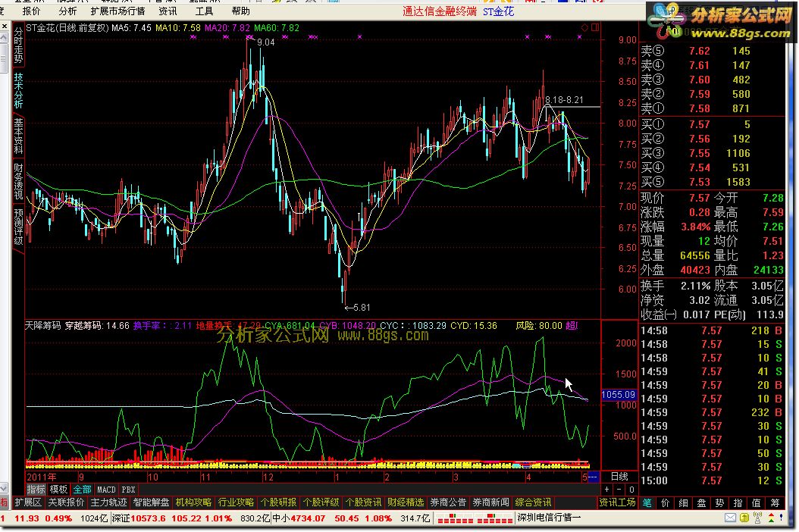
Task: Open 券商公告 section
Action: pyautogui.click(x=448, y=502)
